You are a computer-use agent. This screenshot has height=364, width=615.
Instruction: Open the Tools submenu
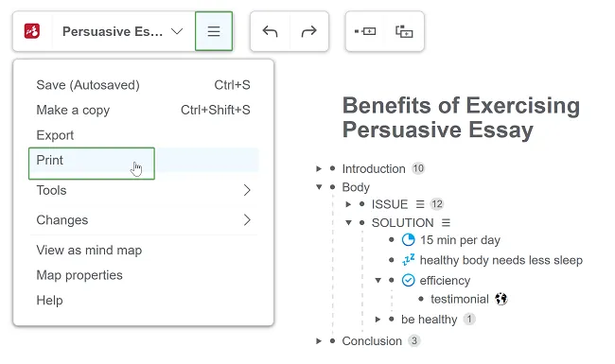point(143,190)
